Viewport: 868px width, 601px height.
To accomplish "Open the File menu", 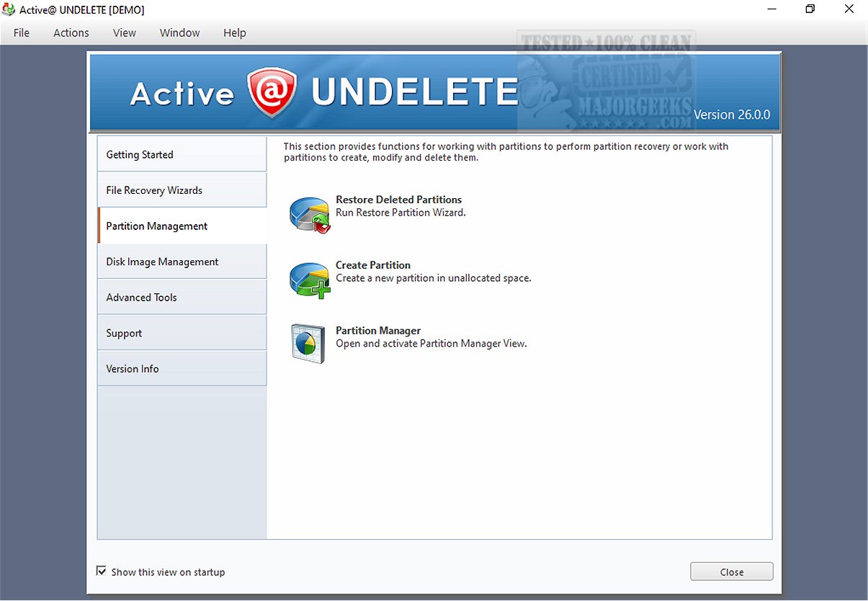I will tap(22, 33).
